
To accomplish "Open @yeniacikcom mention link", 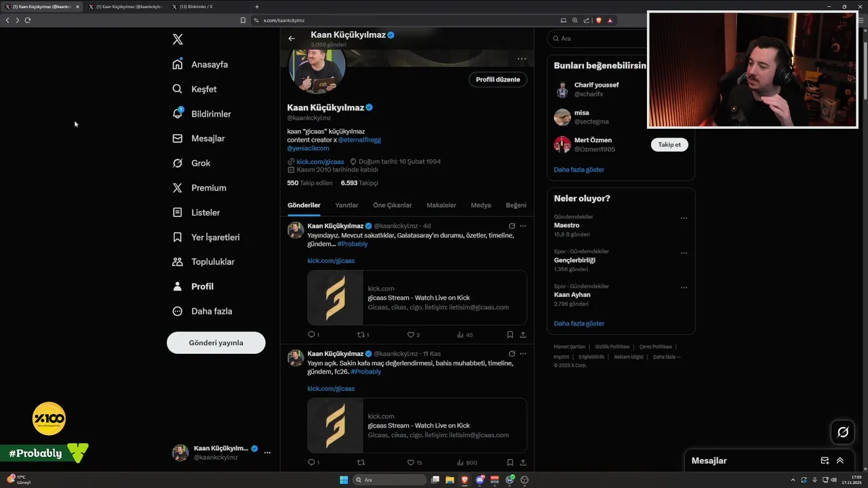I will [x=308, y=148].
